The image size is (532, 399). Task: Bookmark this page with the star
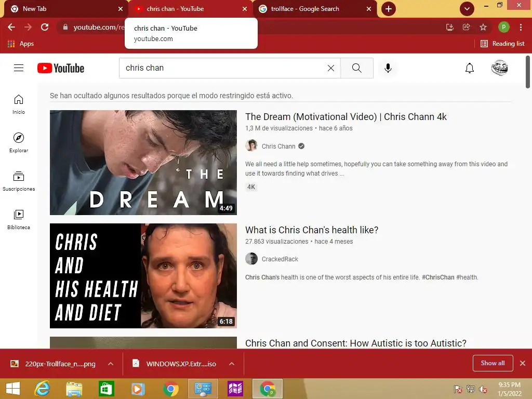click(x=483, y=27)
